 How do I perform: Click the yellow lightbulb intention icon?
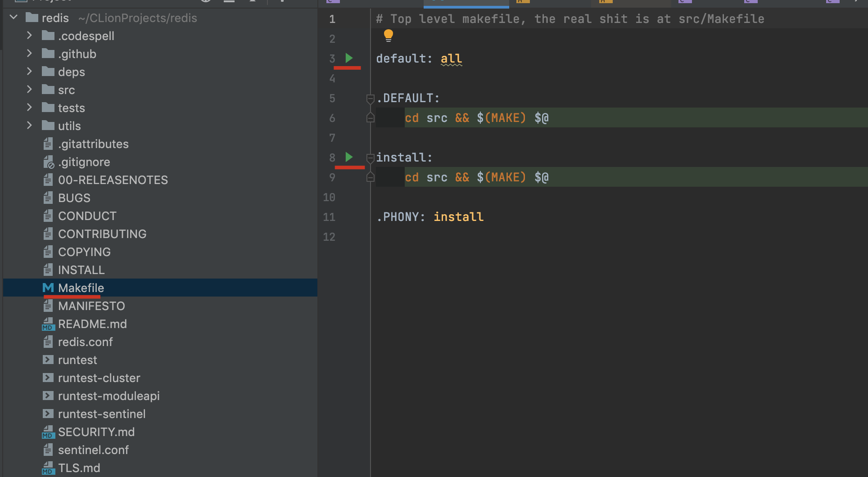(x=389, y=36)
